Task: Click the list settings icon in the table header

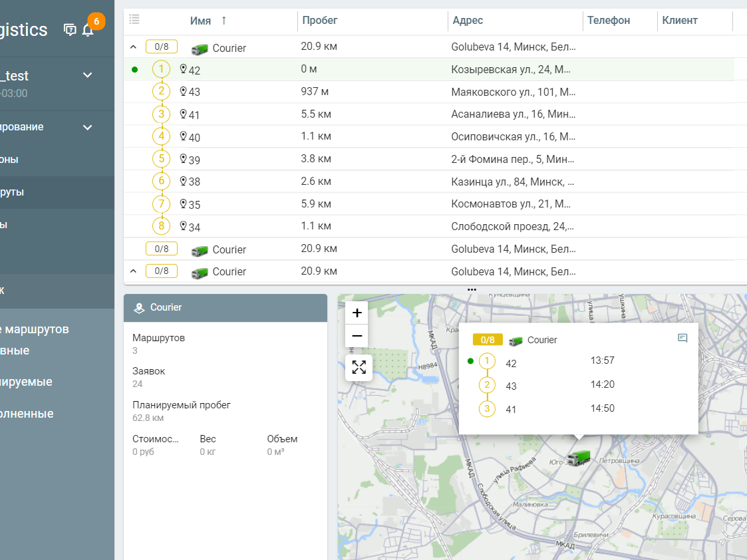Action: point(134,19)
